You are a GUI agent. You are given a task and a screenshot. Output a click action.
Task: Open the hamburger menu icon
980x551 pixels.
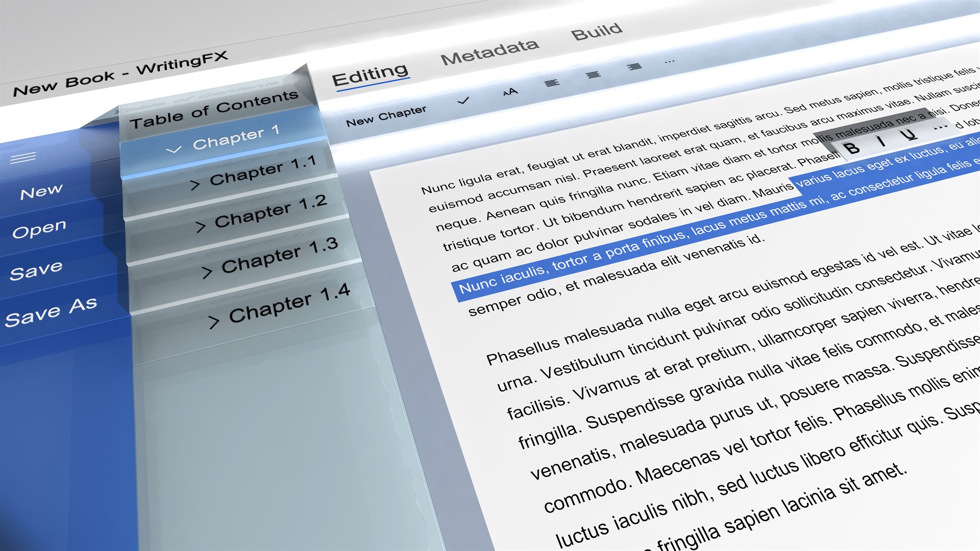coord(23,158)
